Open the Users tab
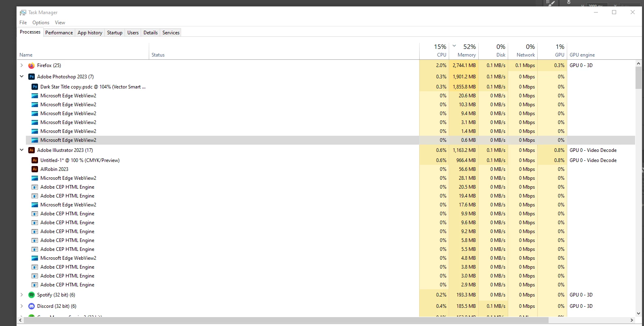 pyautogui.click(x=133, y=33)
